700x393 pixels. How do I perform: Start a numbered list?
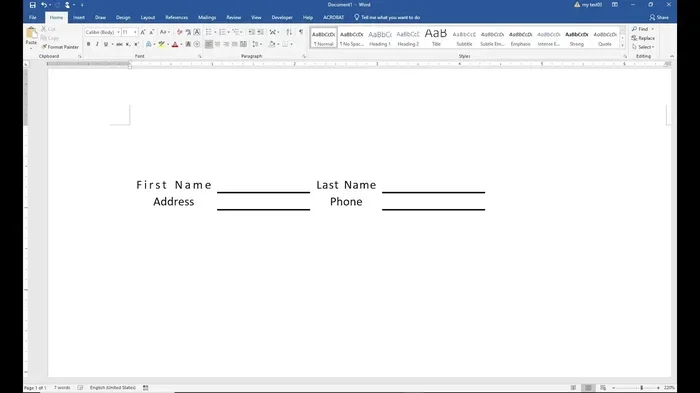point(222,32)
